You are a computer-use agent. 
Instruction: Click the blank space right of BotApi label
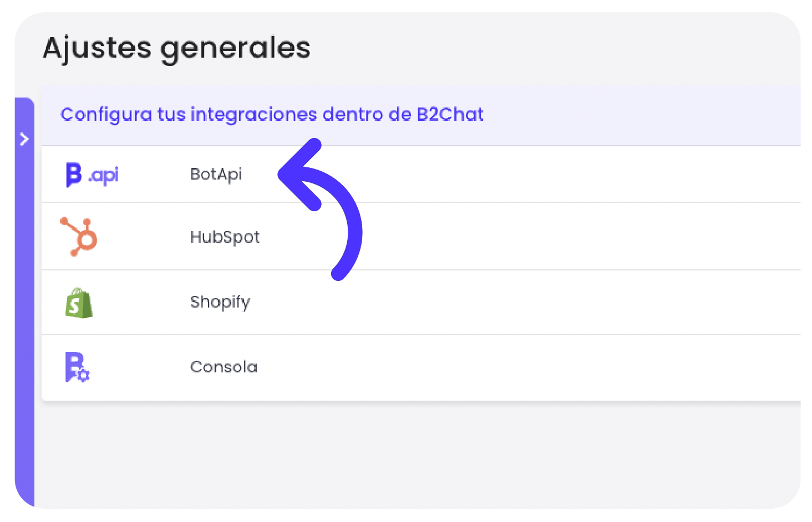click(x=582, y=175)
